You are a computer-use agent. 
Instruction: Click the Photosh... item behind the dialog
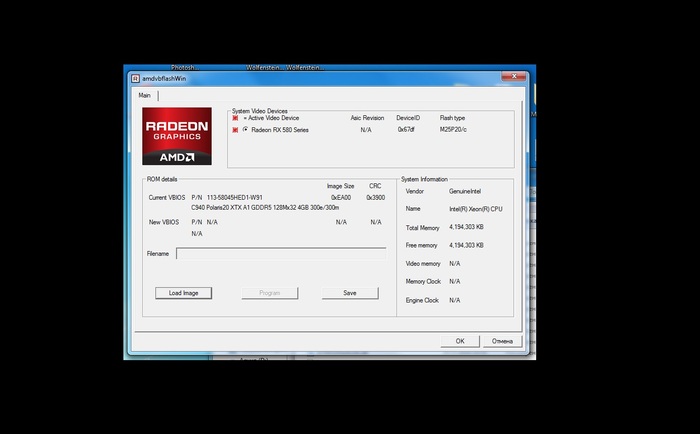click(x=185, y=68)
